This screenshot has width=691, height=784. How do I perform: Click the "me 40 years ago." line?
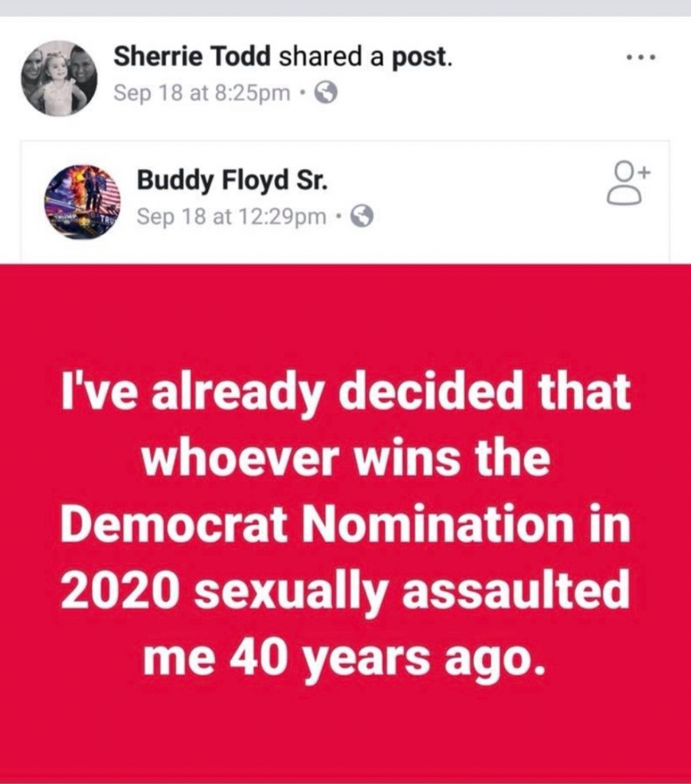coord(345,657)
